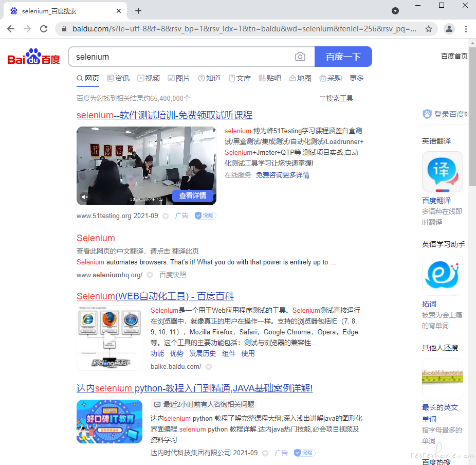Click the 广告 label on 达内 result

(x=281, y=453)
